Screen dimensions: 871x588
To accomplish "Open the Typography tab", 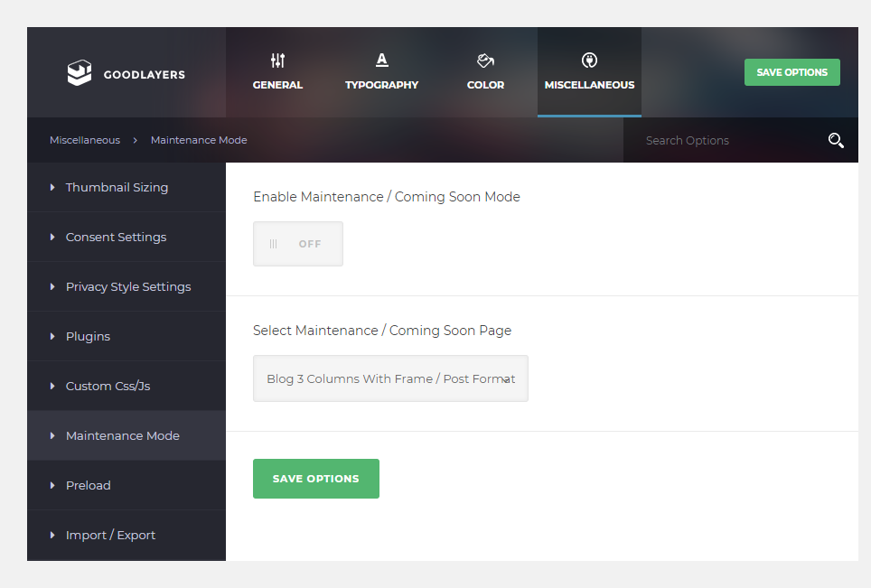I will 381,72.
